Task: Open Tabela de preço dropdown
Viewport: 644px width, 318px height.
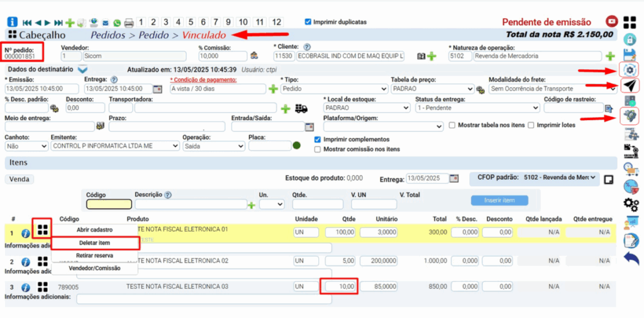Action: (433, 89)
